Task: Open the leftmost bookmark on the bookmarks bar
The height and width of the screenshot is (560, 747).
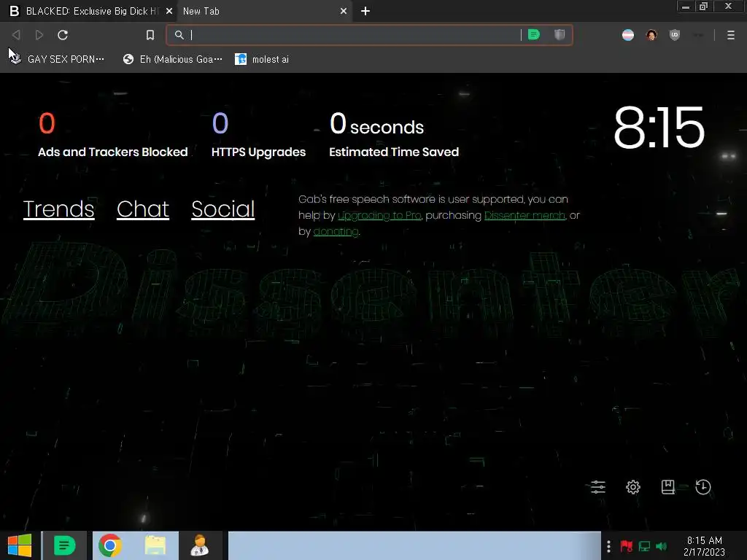Action: click(x=57, y=59)
